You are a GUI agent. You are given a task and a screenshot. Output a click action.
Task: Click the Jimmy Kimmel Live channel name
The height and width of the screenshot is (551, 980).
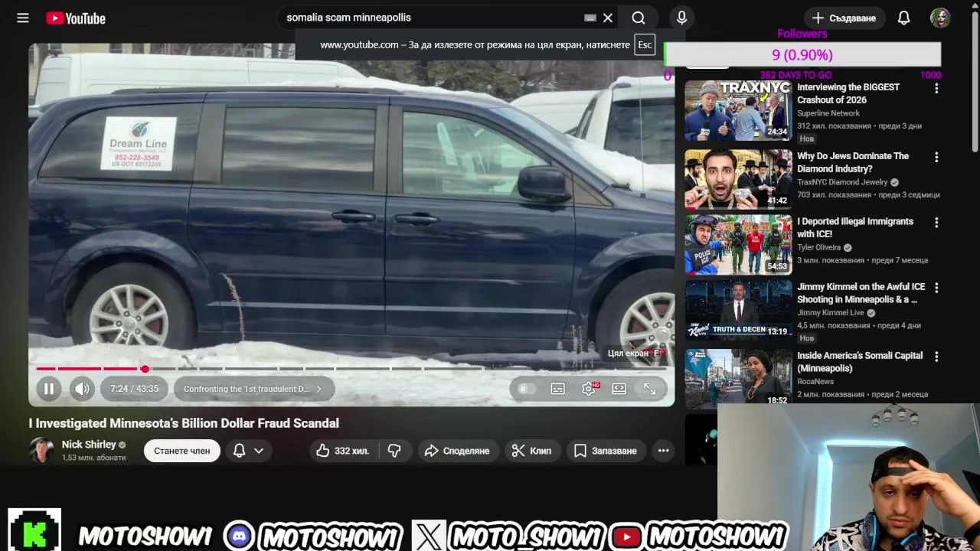pos(831,312)
